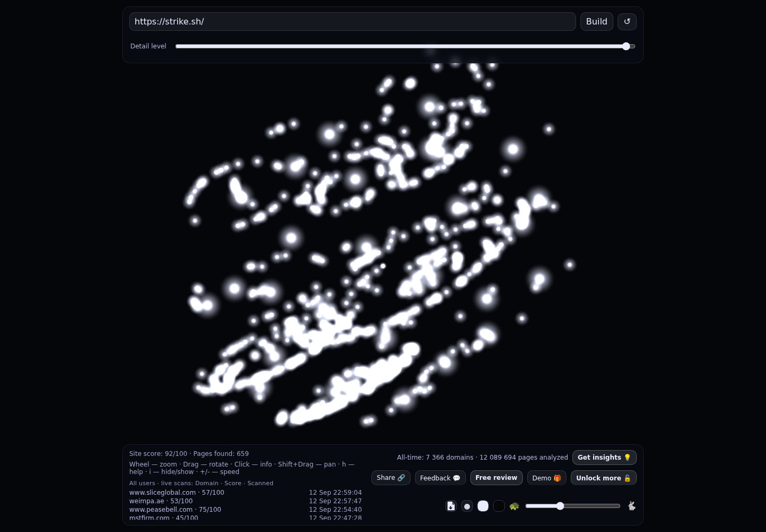Viewport: 766px width, 532px height.
Task: Request a Free review
Action: point(496,478)
